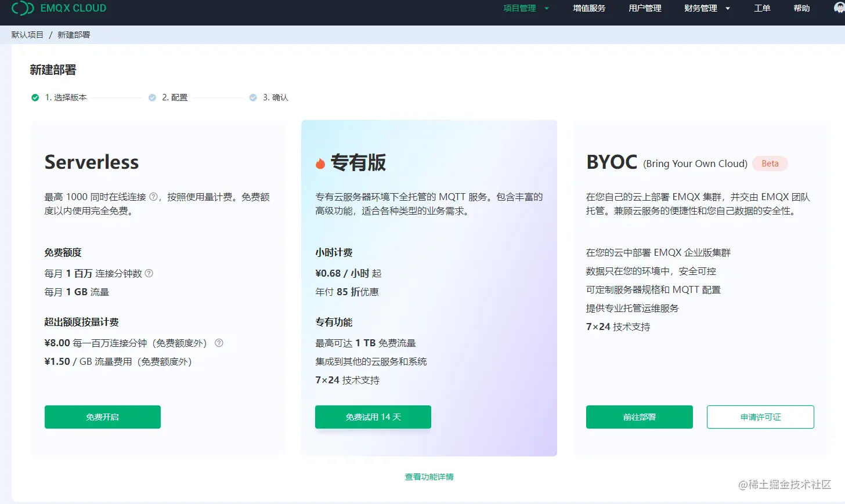
Task: Expand the 财务管理 dropdown arrow
Action: (x=728, y=9)
